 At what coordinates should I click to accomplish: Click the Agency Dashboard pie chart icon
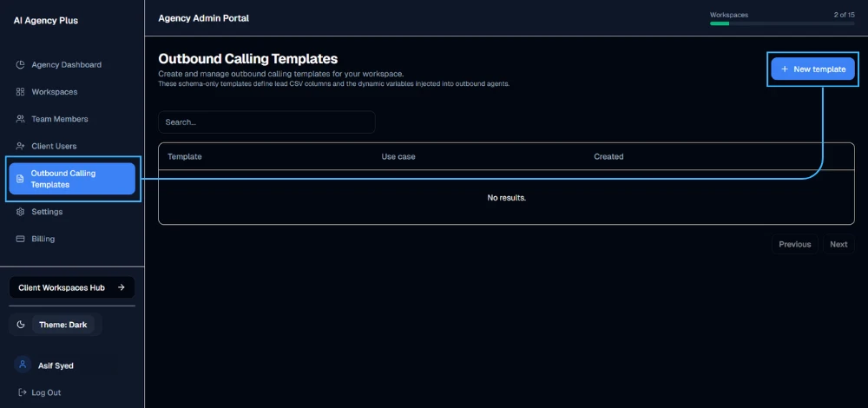[21, 65]
